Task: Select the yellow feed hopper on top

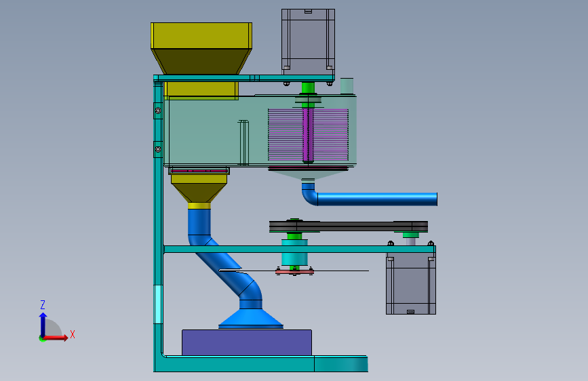Action: (x=201, y=48)
